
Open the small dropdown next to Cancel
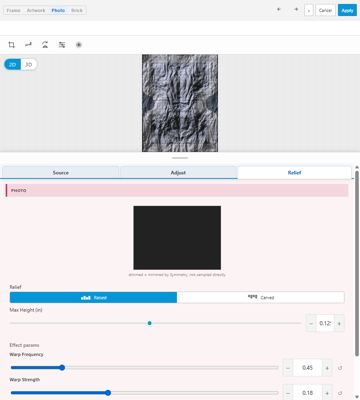[x=309, y=10]
